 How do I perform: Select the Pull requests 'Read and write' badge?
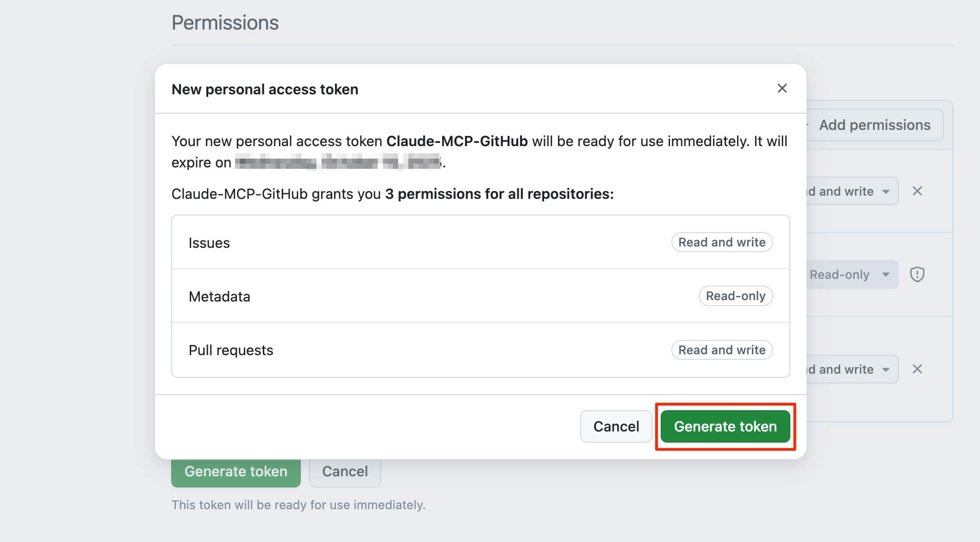(x=721, y=350)
